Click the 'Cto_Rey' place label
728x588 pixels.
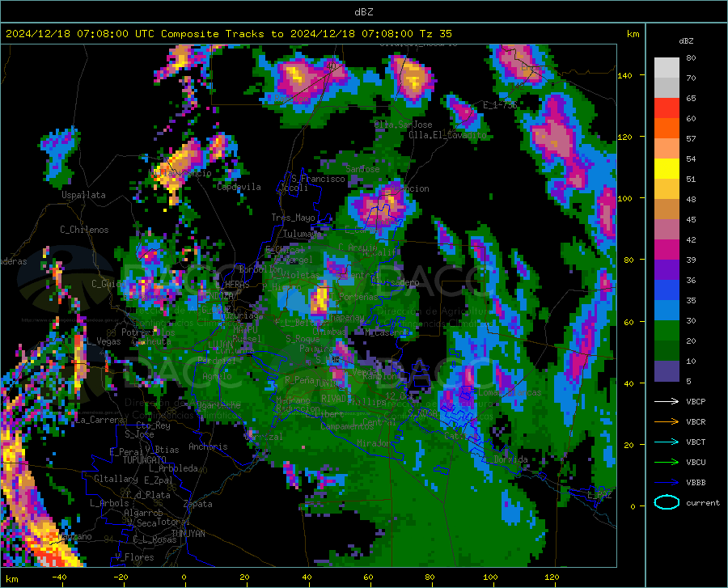153,425
